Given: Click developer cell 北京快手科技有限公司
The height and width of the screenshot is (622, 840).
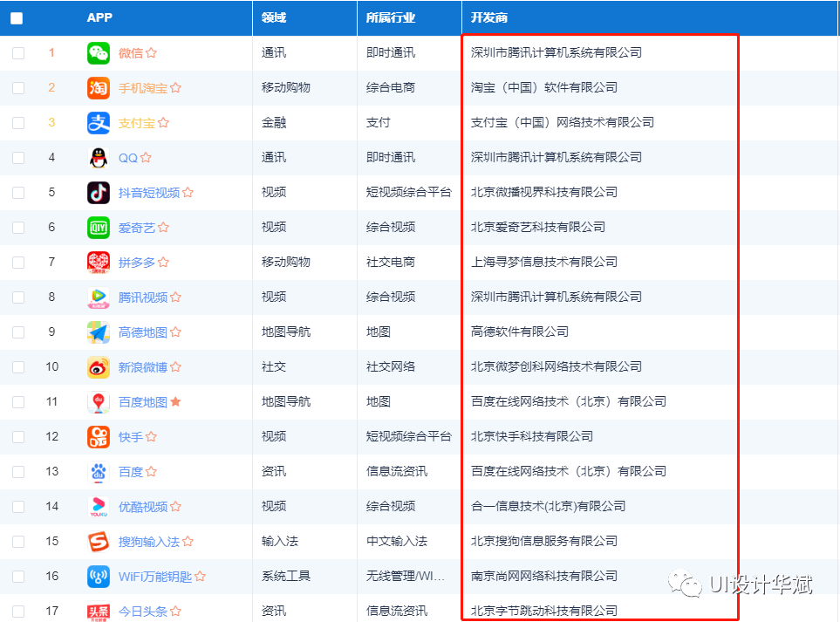Looking at the screenshot, I should (532, 436).
